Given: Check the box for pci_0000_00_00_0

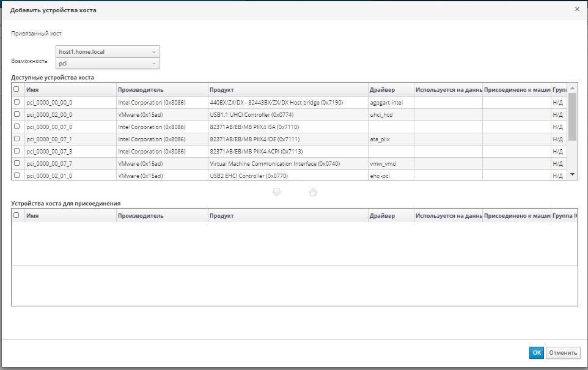Looking at the screenshot, I should tap(17, 103).
